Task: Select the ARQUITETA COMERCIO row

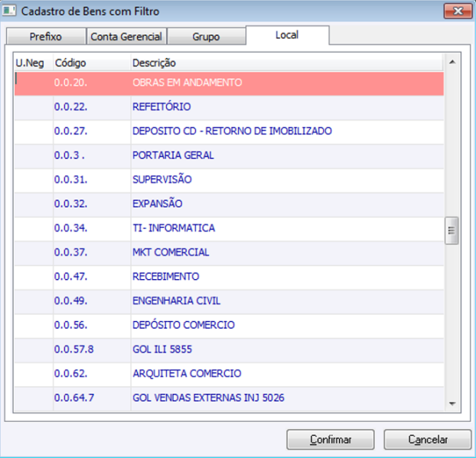Action: pos(229,375)
